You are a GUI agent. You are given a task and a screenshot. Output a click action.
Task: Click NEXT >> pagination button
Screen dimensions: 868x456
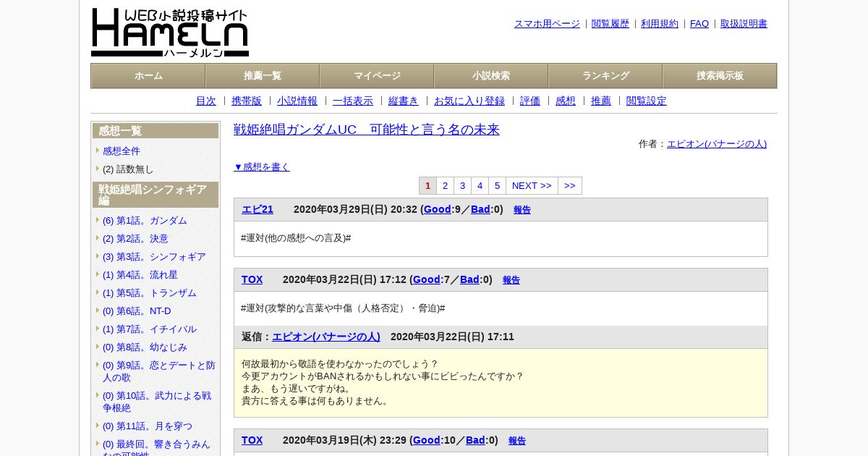click(532, 186)
